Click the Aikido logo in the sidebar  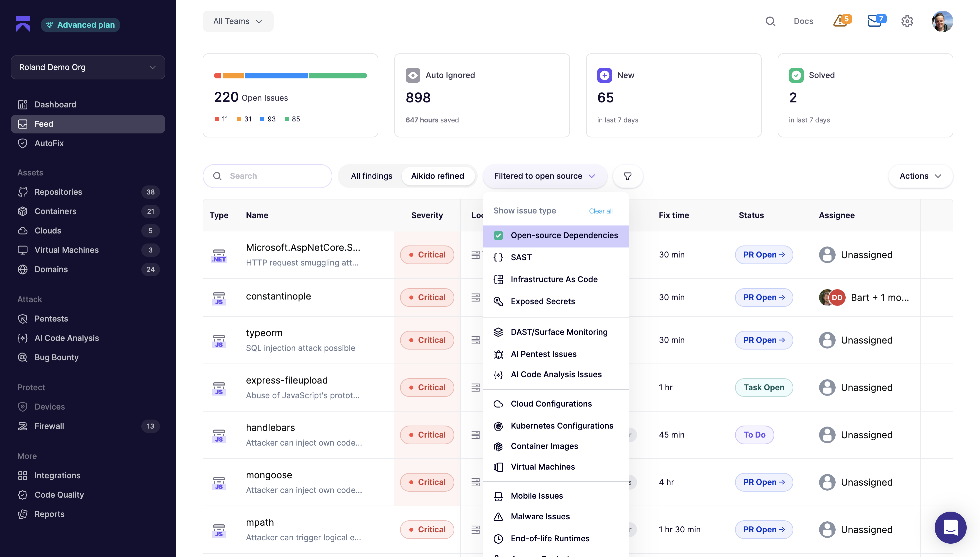pos(23,24)
